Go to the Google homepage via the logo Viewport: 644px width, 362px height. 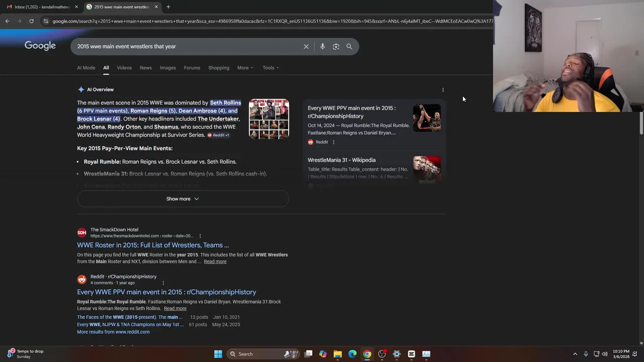coord(40,46)
